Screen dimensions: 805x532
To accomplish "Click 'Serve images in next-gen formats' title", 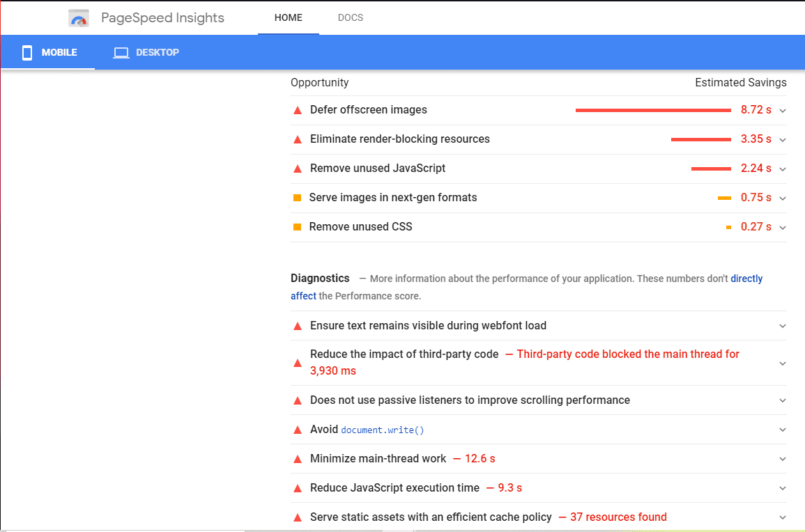I will tap(393, 198).
